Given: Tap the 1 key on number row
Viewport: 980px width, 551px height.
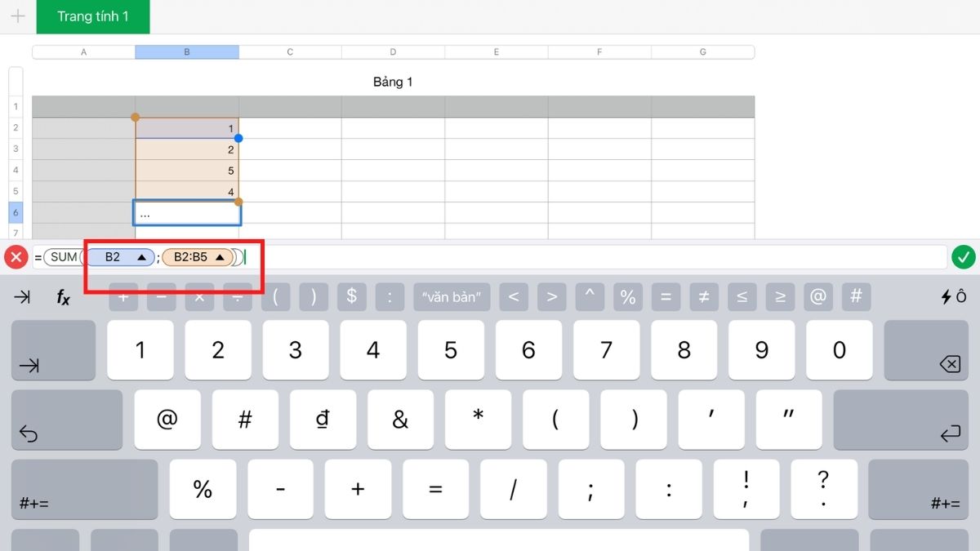Looking at the screenshot, I should 140,350.
